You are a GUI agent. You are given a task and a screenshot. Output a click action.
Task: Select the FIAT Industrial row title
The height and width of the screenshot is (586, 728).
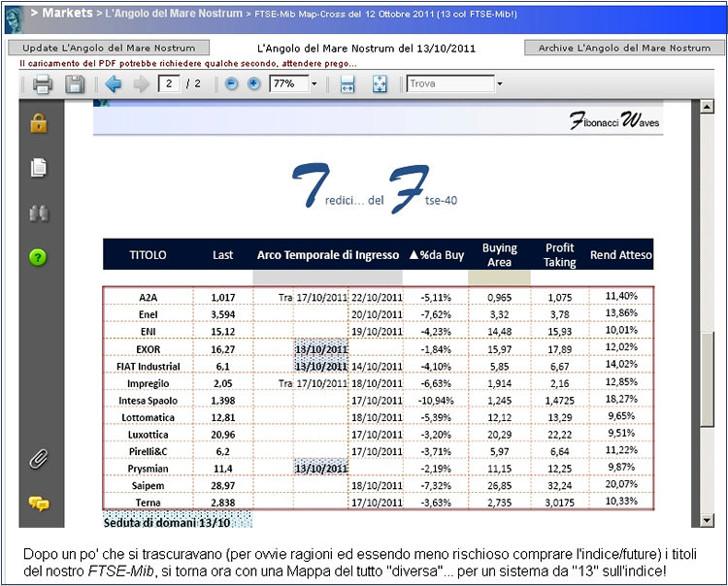(149, 367)
